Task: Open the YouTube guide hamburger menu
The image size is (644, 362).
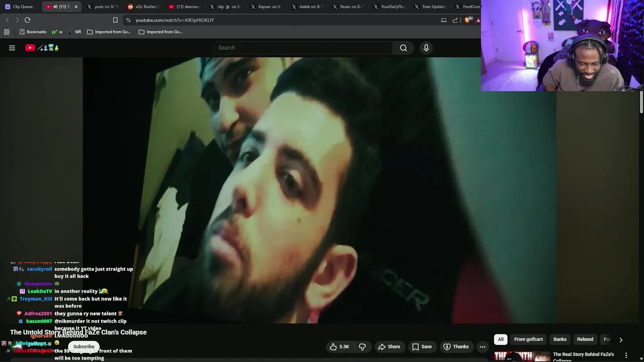Action: [12, 48]
